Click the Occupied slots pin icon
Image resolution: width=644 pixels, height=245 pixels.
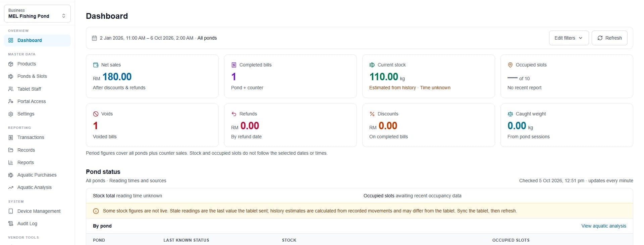click(510, 65)
